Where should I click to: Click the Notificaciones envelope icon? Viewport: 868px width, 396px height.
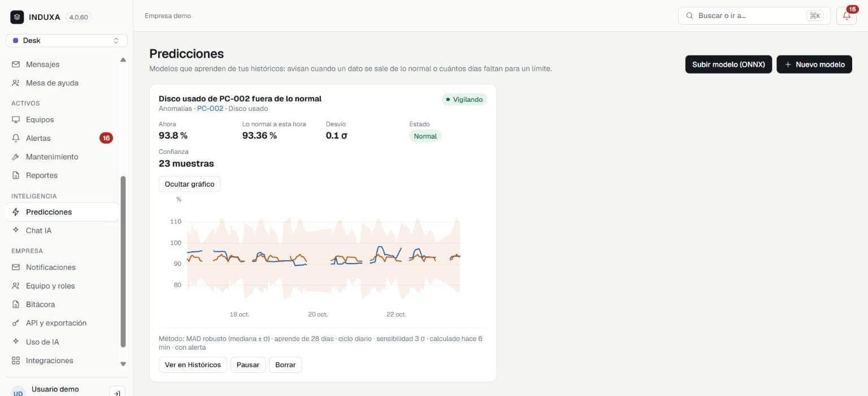pyautogui.click(x=16, y=267)
